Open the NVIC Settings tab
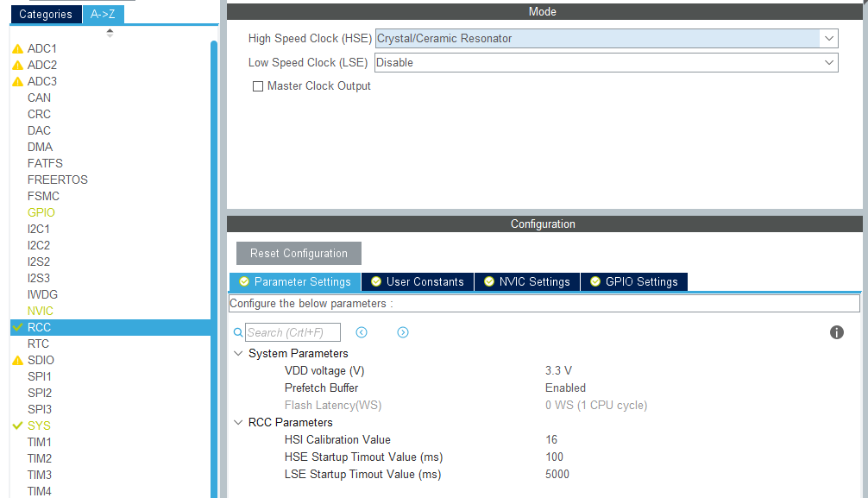 (527, 281)
